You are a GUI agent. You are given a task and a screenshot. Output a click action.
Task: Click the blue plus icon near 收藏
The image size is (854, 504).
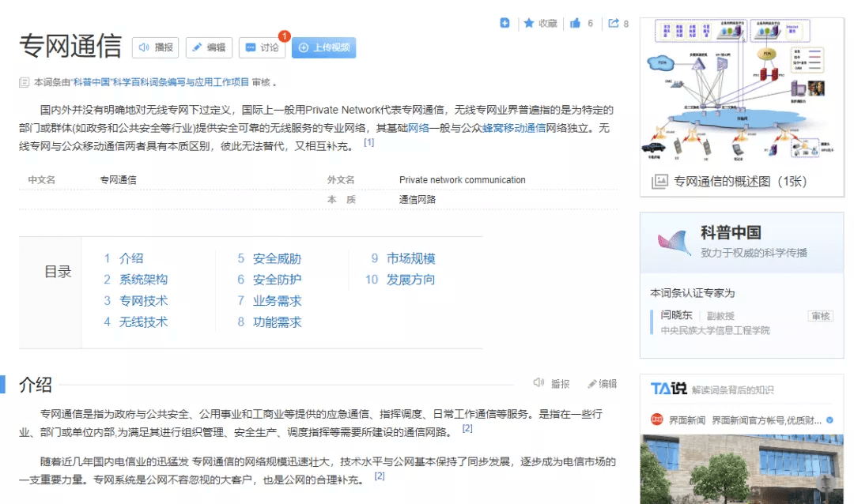point(504,23)
